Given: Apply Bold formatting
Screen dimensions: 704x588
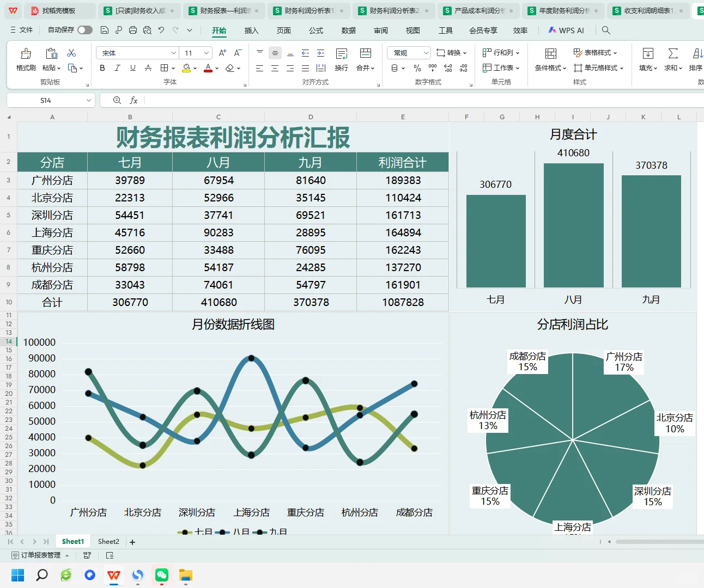Looking at the screenshot, I should tap(102, 68).
